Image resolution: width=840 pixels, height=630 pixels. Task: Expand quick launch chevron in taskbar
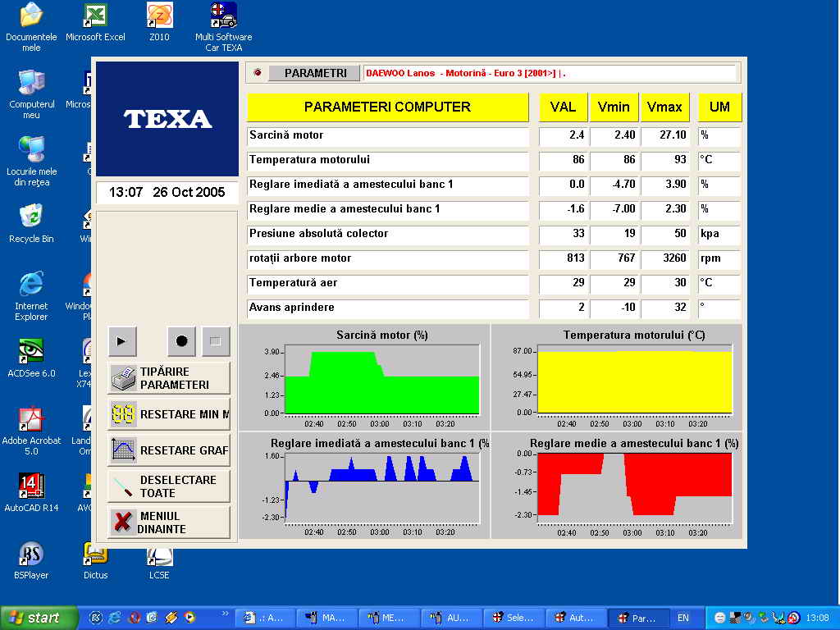(x=225, y=614)
